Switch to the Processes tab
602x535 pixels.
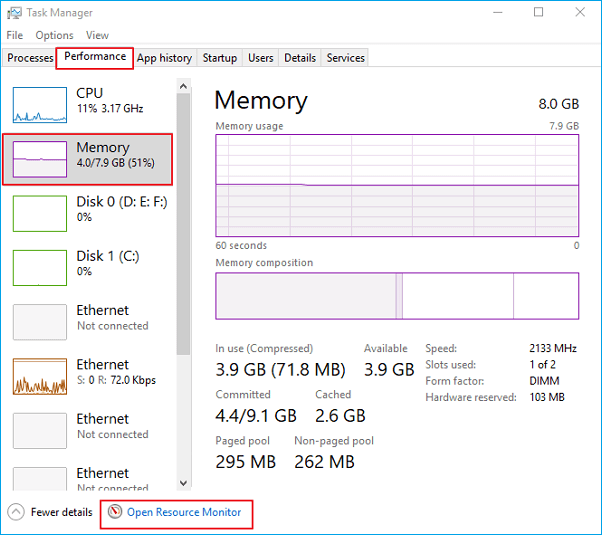point(30,58)
